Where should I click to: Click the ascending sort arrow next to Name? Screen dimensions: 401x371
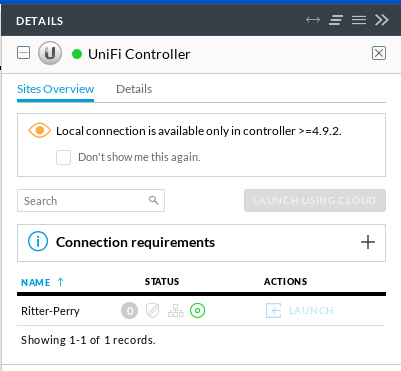tap(60, 282)
